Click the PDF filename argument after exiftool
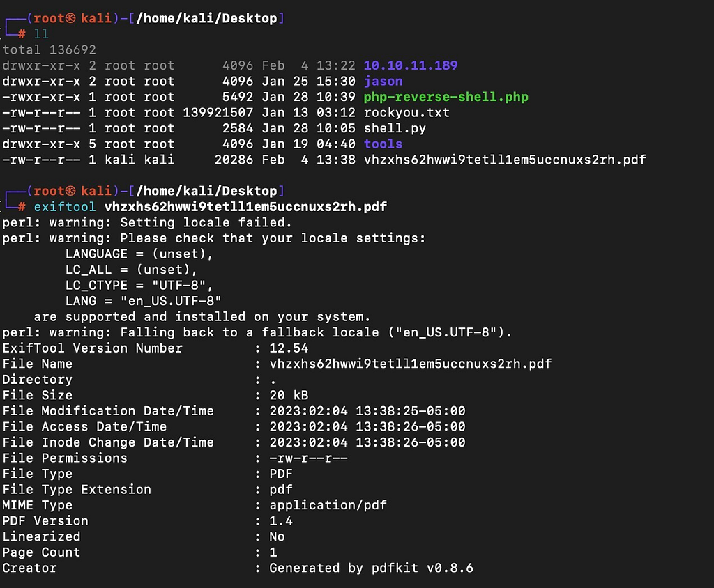This screenshot has width=714, height=588. click(245, 207)
